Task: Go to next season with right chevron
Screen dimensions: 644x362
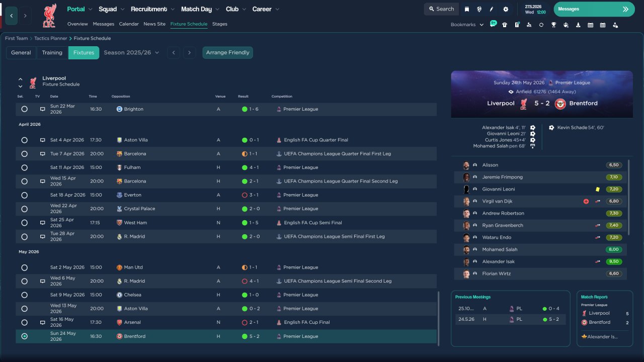Action: pos(189,53)
